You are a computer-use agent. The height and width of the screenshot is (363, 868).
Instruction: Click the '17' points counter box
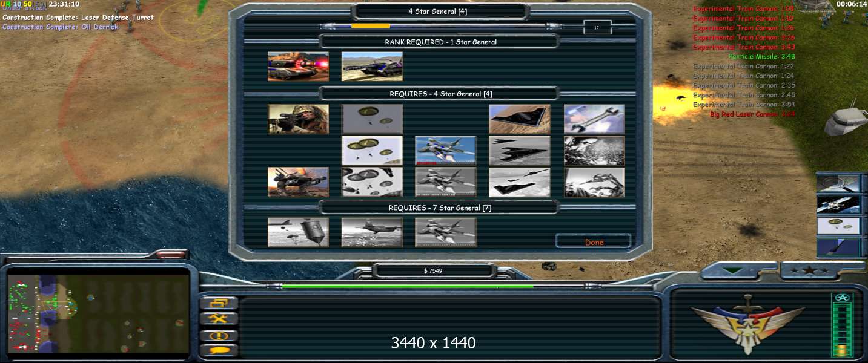click(x=597, y=27)
